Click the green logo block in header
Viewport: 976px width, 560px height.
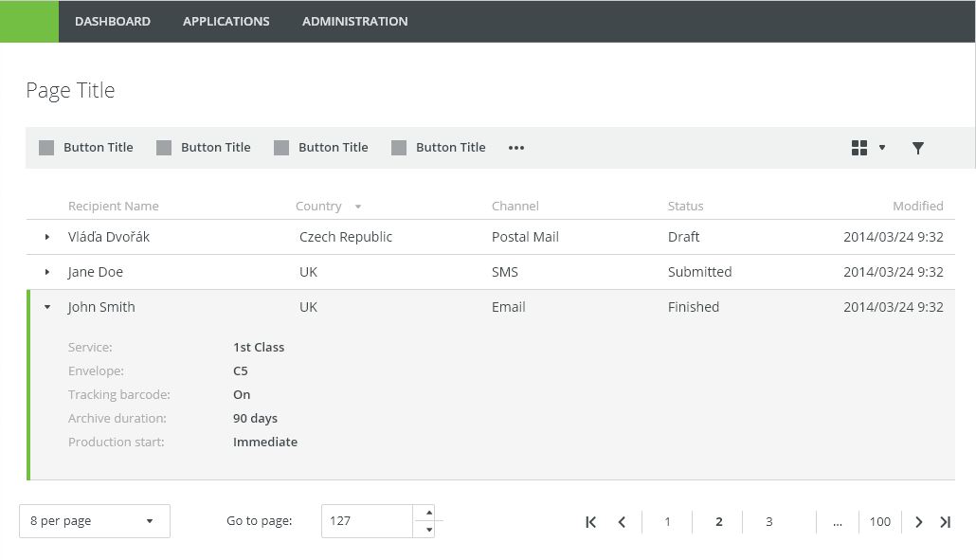tap(29, 21)
